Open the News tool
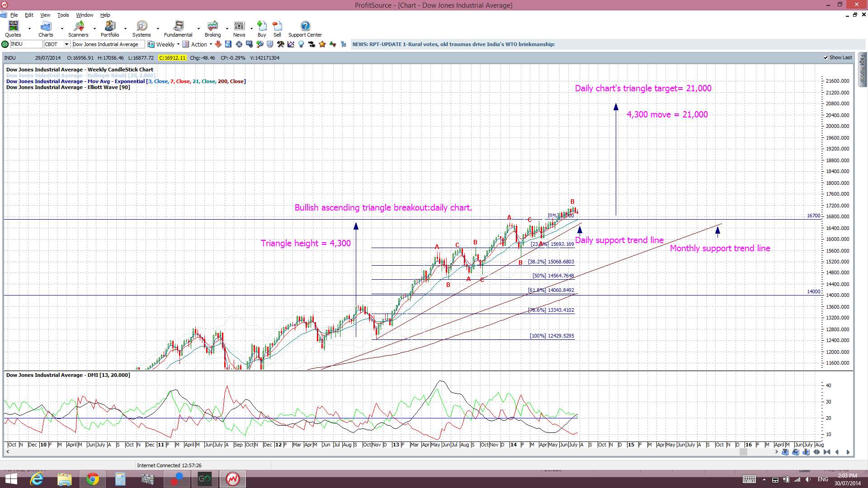This screenshot has width=868, height=488. [x=239, y=29]
